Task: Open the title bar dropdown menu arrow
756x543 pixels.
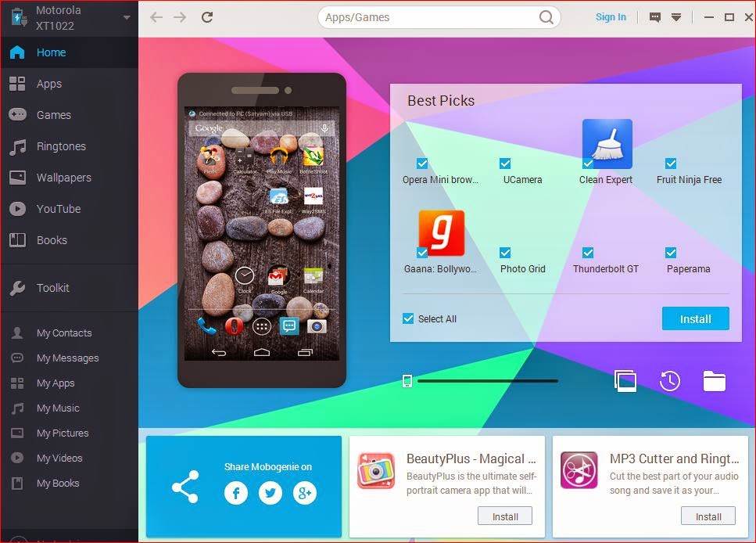Action: [x=676, y=17]
